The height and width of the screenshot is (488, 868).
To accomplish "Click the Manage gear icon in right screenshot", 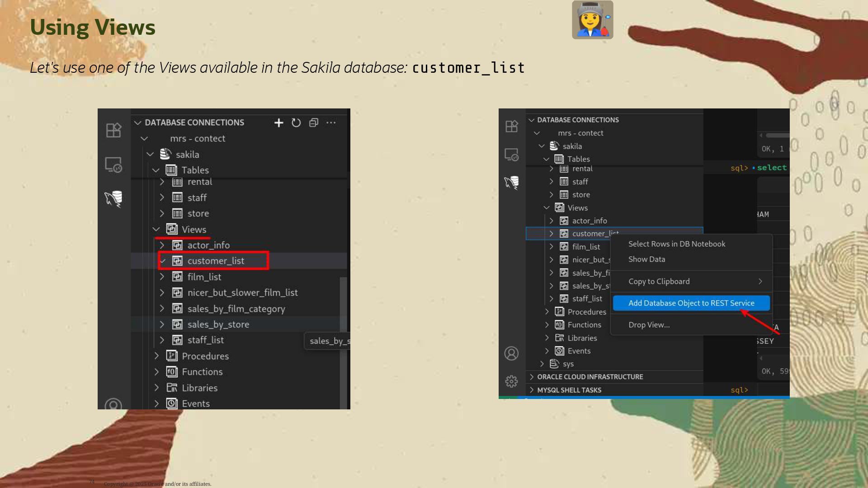I will point(511,381).
